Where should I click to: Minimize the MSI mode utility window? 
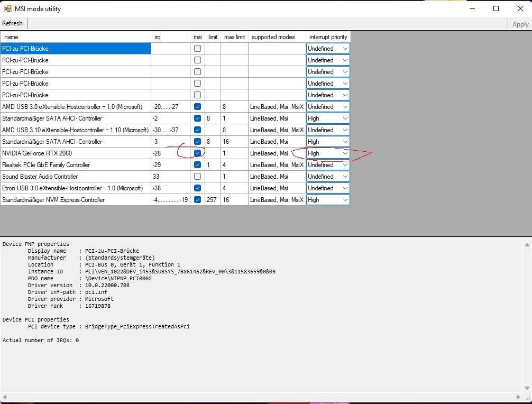472,8
